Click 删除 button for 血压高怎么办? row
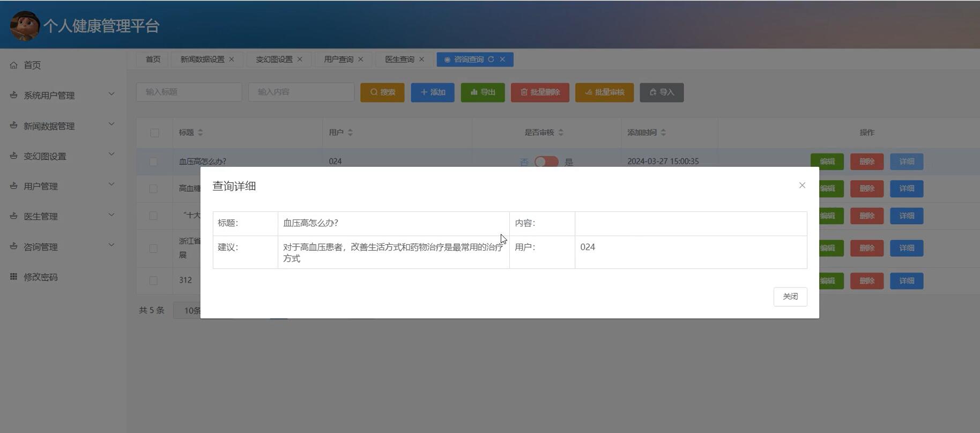The height and width of the screenshot is (433, 980). click(867, 162)
